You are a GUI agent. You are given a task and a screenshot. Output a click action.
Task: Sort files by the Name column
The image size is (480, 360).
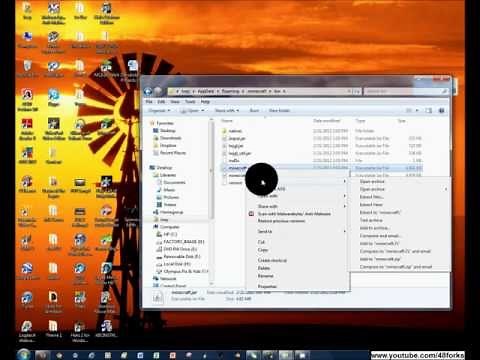click(x=227, y=121)
